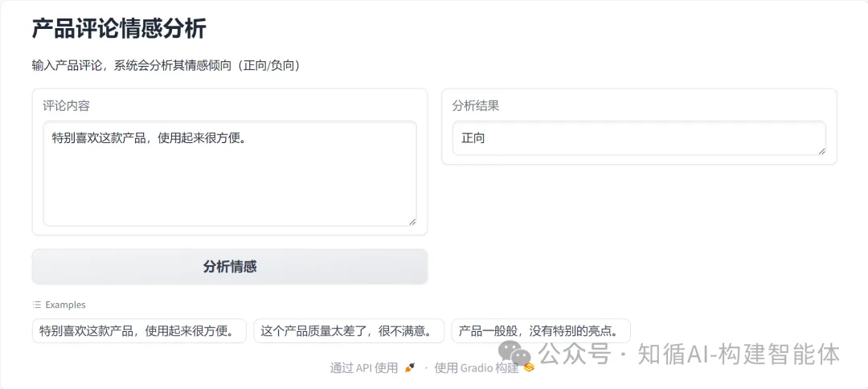Click the rocket icon beside 通过 API 使用
868x389 pixels.
coord(410,368)
